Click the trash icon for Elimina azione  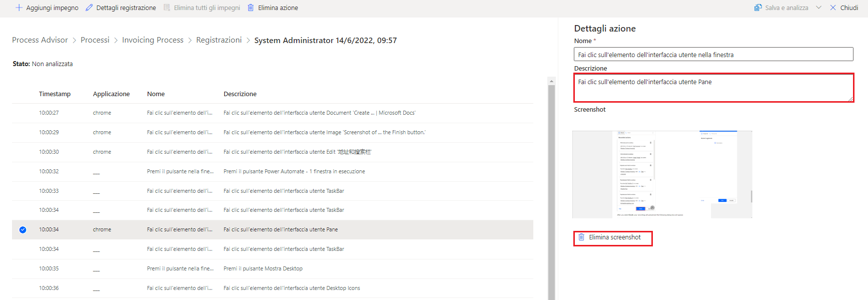pyautogui.click(x=251, y=8)
